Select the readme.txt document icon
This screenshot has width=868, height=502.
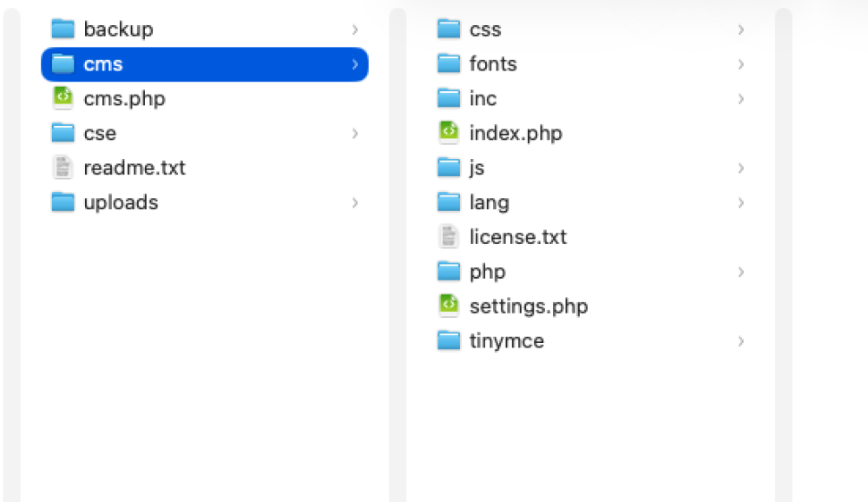(x=62, y=168)
